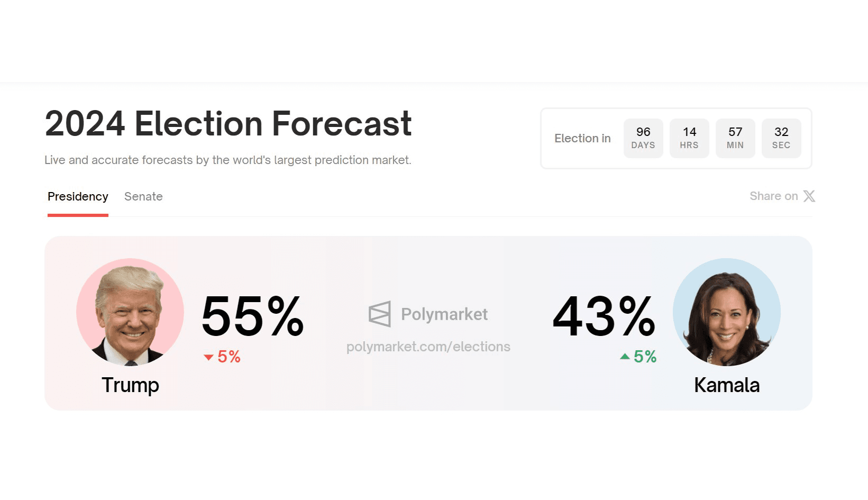Click the Kamala name label
Screen dimensions: 868x500
[x=727, y=385]
